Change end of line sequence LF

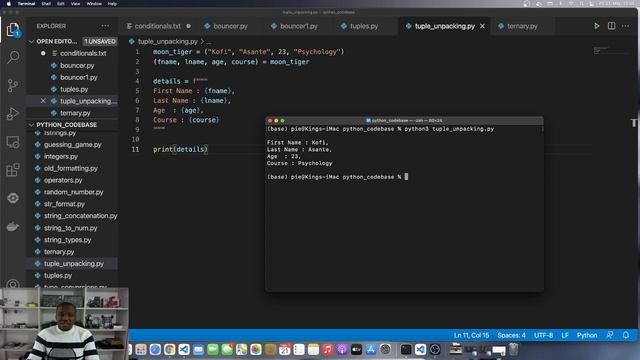(565, 335)
